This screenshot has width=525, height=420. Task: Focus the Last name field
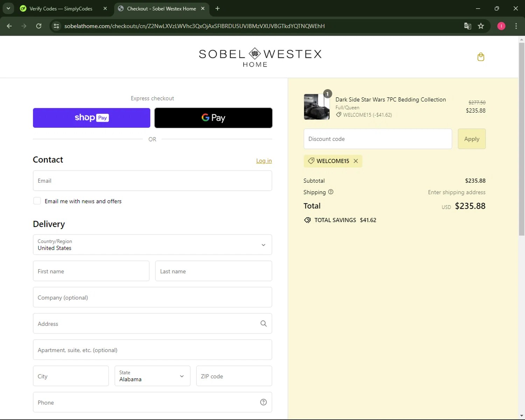tap(213, 271)
